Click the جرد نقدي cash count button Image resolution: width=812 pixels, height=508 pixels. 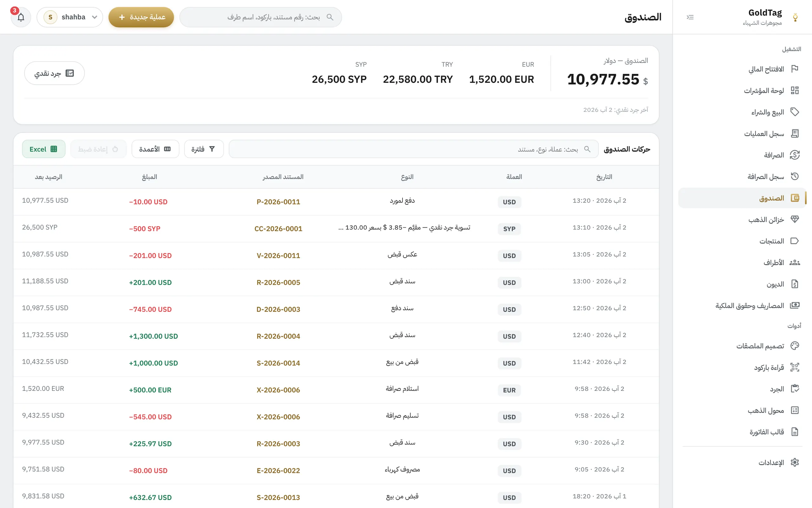tap(54, 73)
